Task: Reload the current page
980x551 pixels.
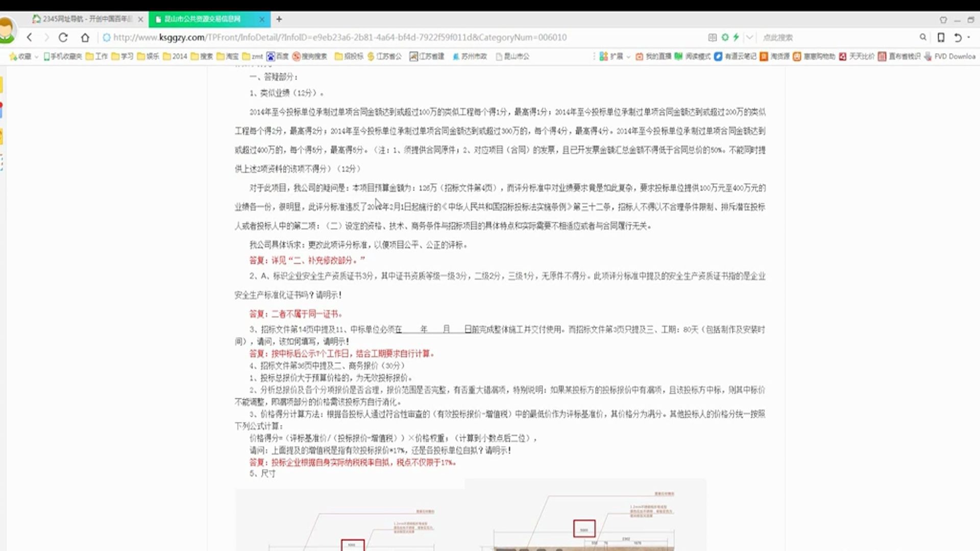Action: click(63, 37)
